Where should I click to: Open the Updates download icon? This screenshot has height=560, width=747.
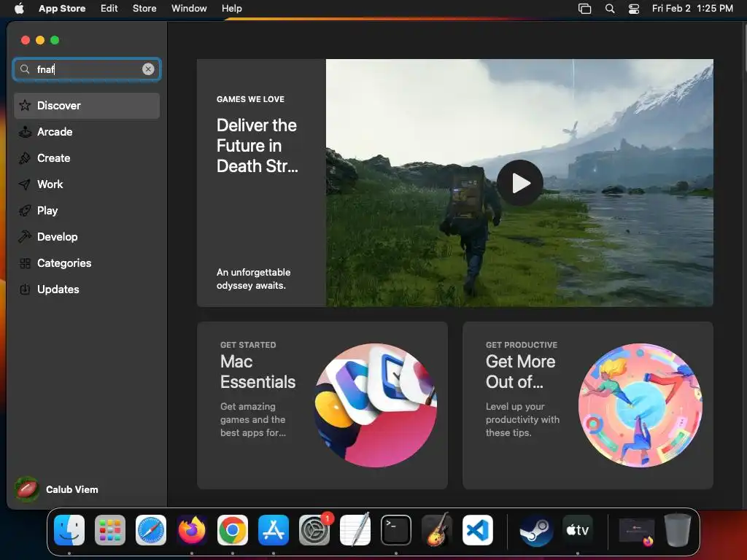(25, 289)
